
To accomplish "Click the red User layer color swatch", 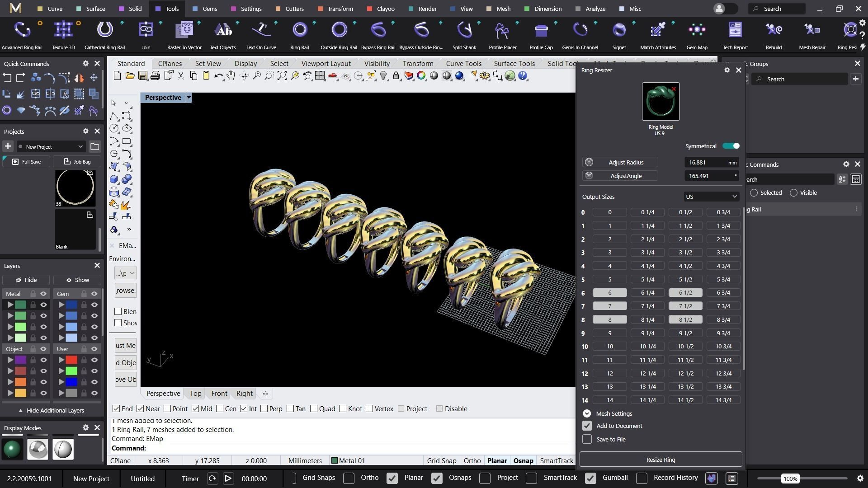I will 71,360.
